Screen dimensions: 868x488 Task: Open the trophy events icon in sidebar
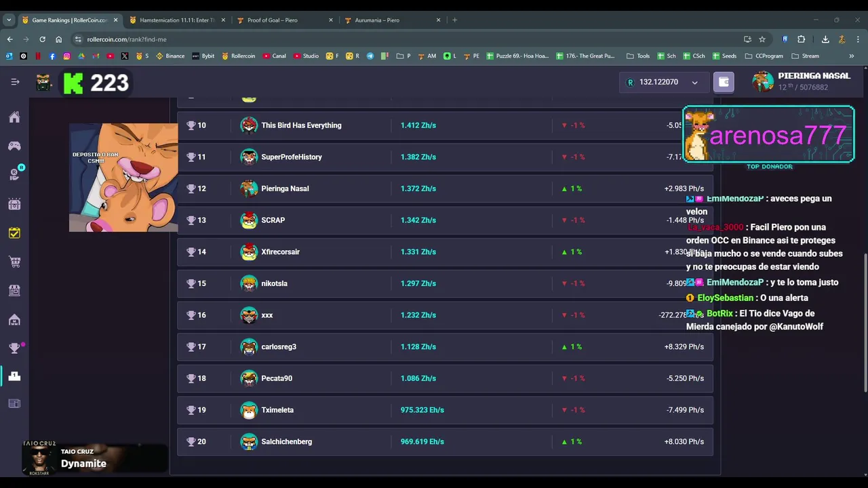click(14, 348)
